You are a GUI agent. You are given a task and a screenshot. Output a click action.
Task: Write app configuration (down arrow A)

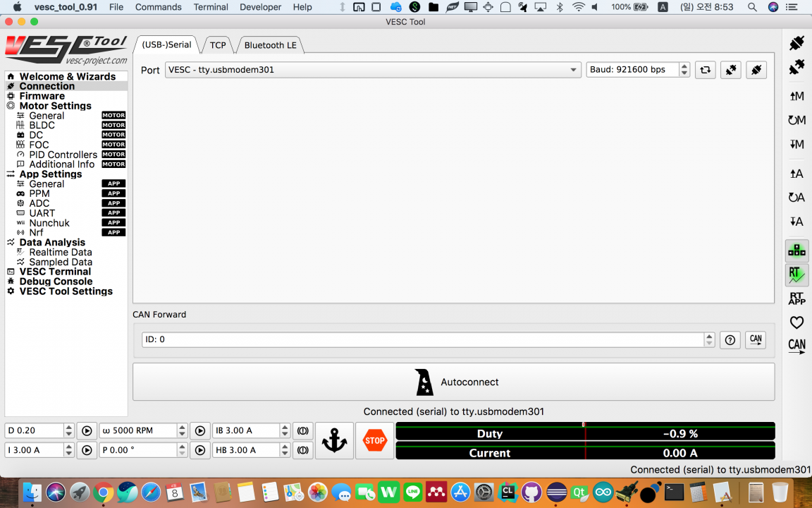[x=796, y=222]
